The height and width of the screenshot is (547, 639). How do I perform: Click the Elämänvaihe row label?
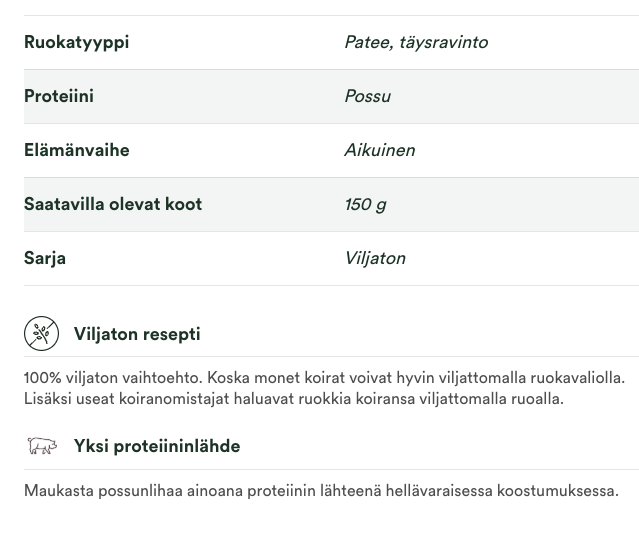pyautogui.click(x=77, y=151)
